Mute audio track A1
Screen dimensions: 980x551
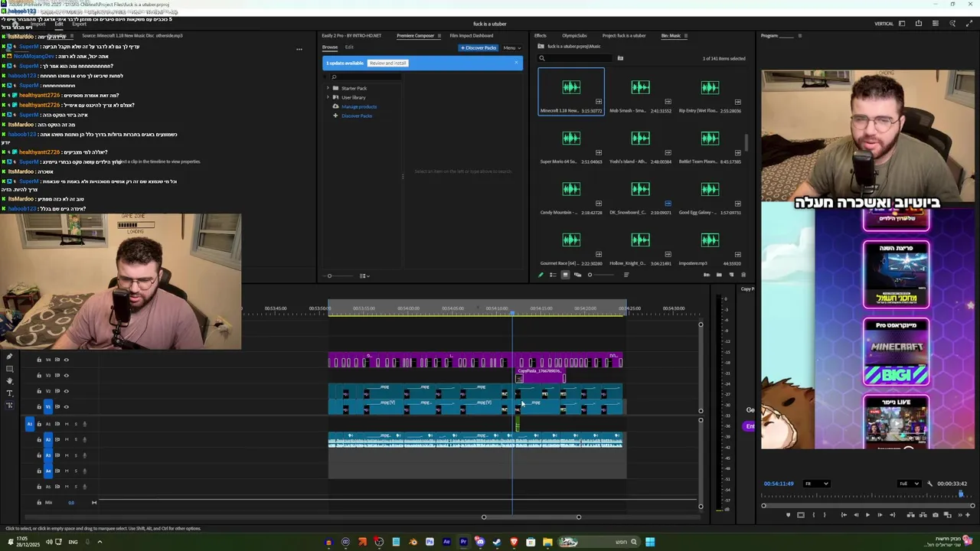click(67, 423)
